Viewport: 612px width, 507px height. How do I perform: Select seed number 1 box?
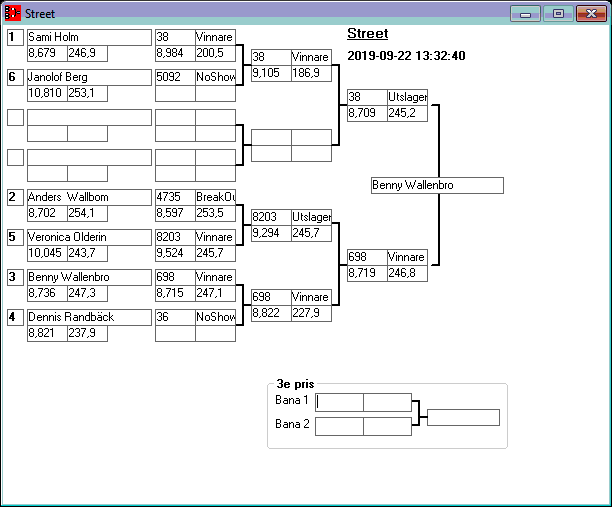15,37
